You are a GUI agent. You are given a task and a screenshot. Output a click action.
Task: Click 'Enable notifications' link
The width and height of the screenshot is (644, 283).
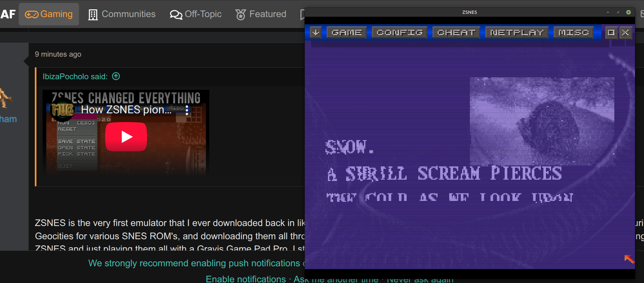[x=246, y=279]
